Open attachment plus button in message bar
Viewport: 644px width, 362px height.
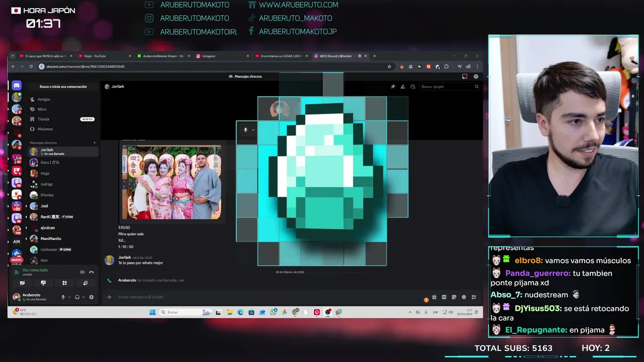click(x=109, y=297)
